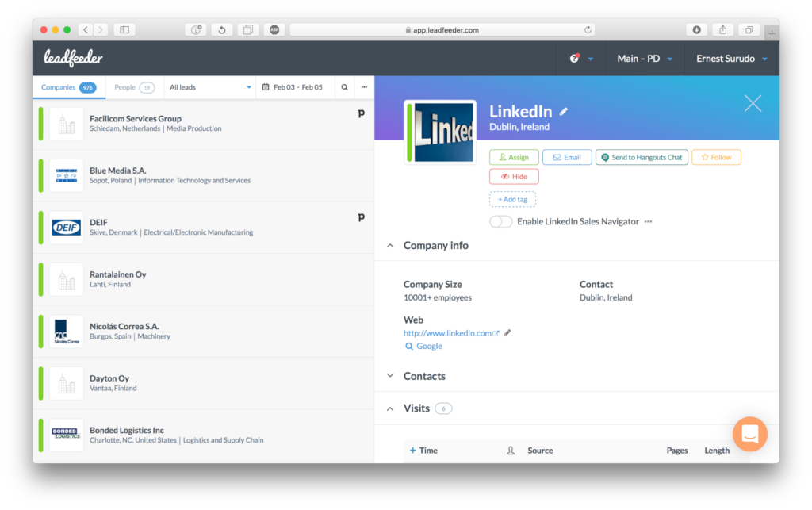Go back in Safari
This screenshot has width=812, height=510.
[x=86, y=29]
